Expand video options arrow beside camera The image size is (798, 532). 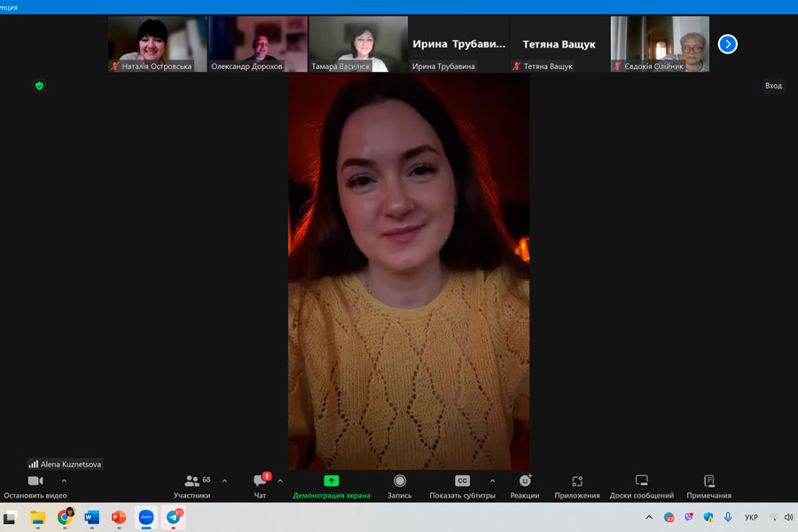[x=64, y=481]
